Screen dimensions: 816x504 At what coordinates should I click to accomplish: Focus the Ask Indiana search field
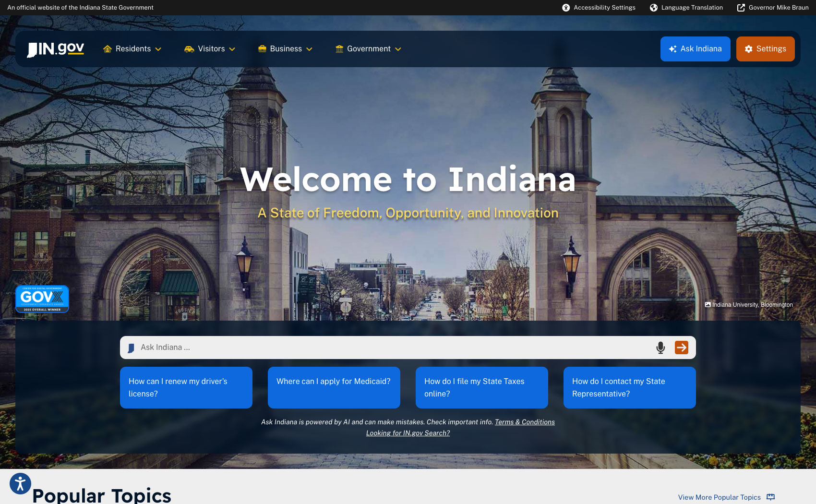click(394, 348)
